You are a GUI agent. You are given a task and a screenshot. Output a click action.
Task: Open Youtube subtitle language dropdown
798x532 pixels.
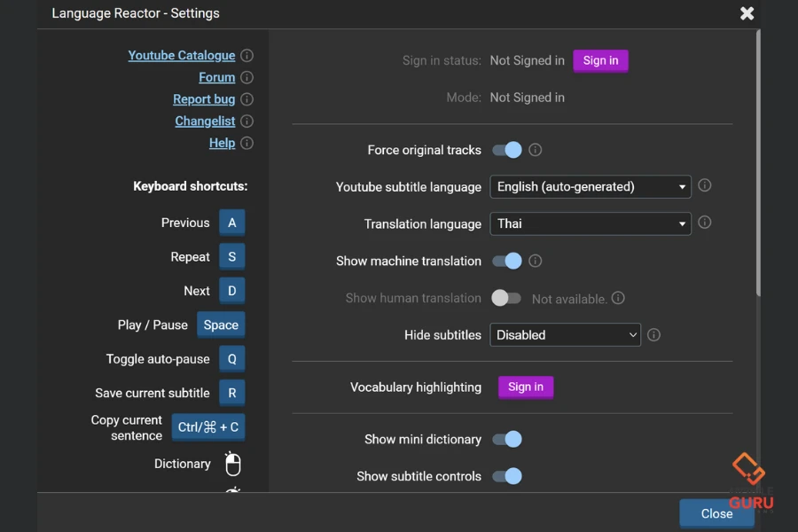pyautogui.click(x=591, y=187)
